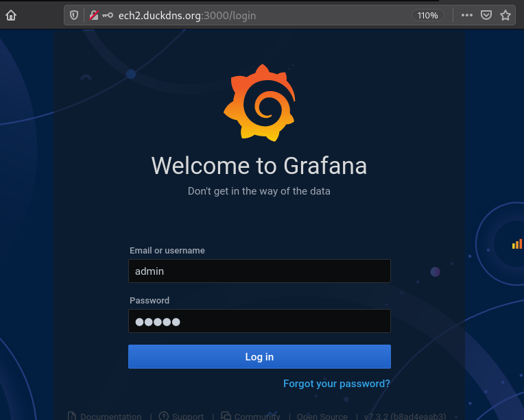524x420 pixels.
Task: Click the Password label
Action: 150,301
